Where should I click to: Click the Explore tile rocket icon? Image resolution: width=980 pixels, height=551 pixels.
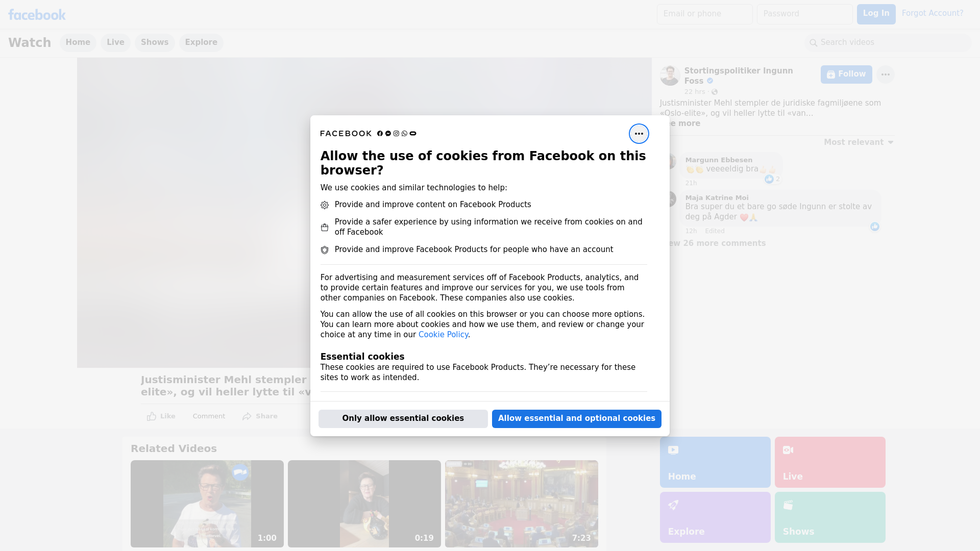coord(673,505)
